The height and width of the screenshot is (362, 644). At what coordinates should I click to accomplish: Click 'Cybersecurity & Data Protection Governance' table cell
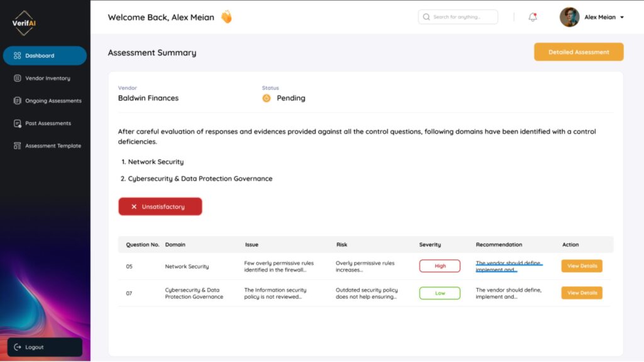194,293
